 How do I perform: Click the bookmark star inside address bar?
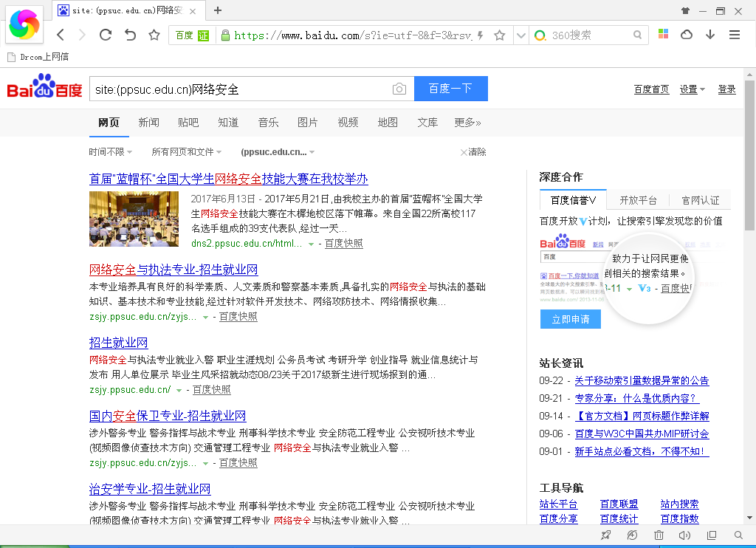point(500,35)
